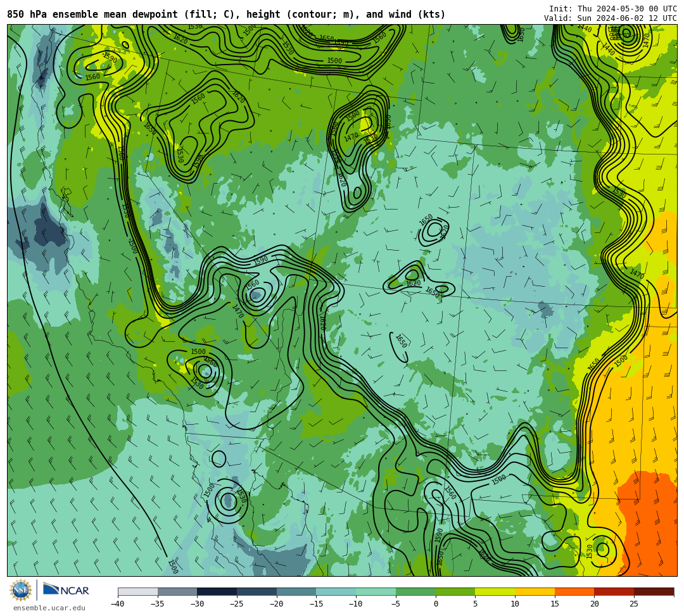Click the Init date line
Screen dimensions: 684x616
click(x=613, y=9)
